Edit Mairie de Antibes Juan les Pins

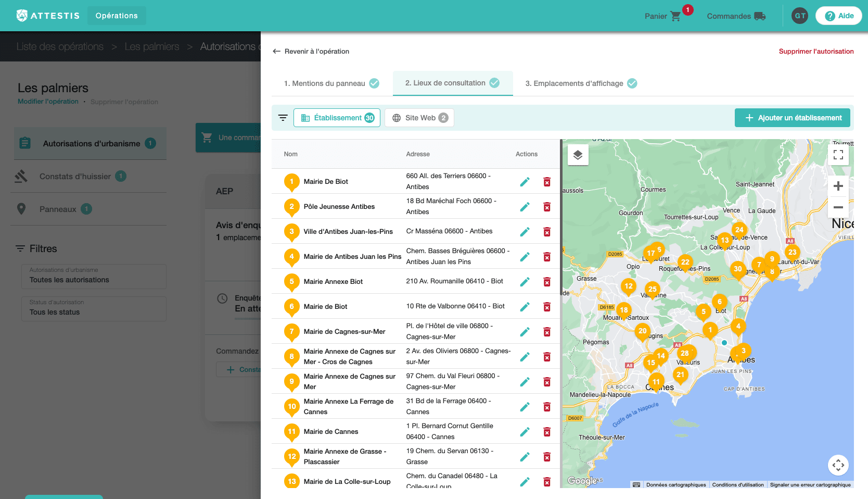[525, 257]
